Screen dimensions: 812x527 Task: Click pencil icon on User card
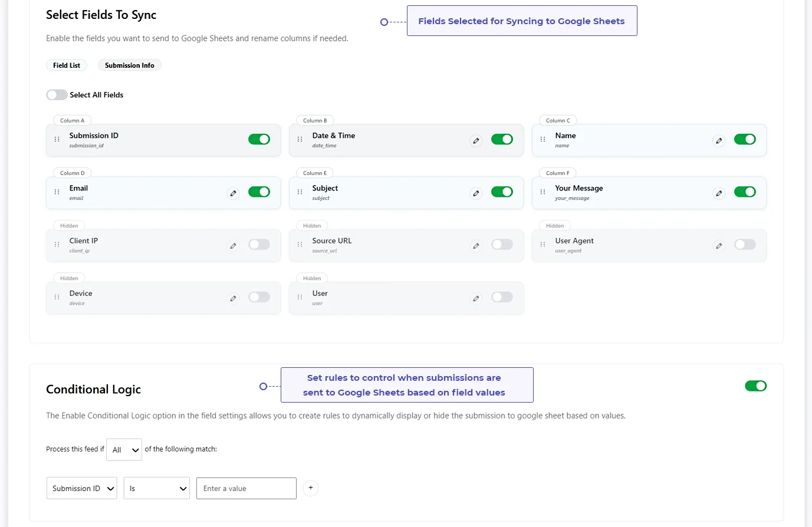coord(476,298)
